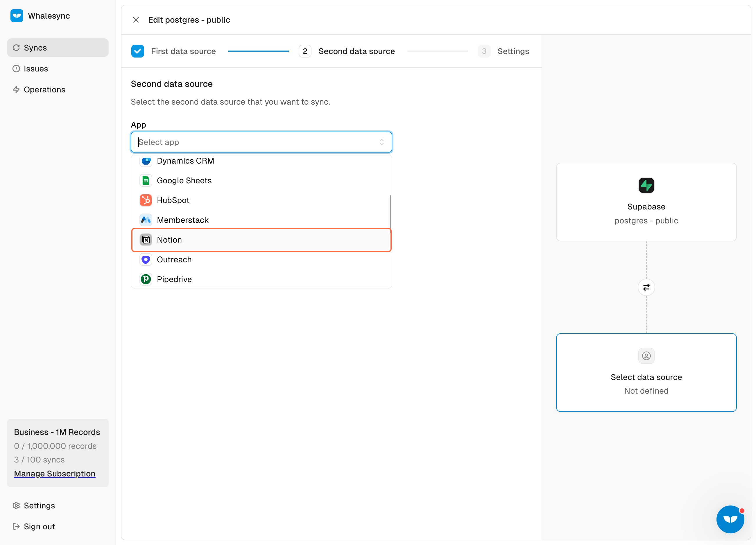Open the Whalesync chat support bubble
Viewport: 756px width, 545px height.
point(730,519)
